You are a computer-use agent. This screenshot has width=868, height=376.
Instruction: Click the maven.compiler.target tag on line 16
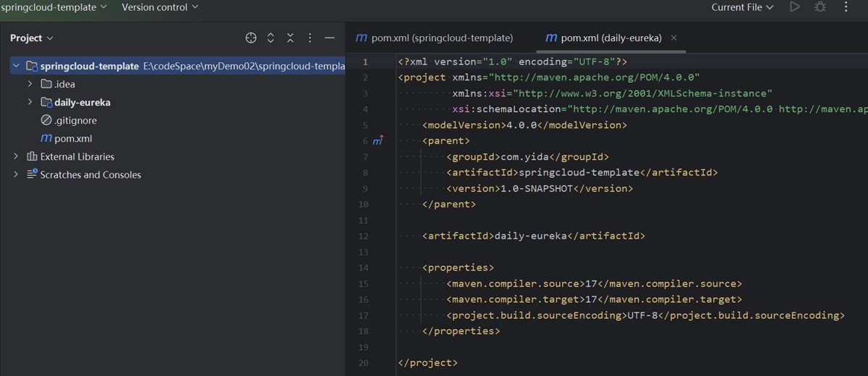tap(516, 299)
